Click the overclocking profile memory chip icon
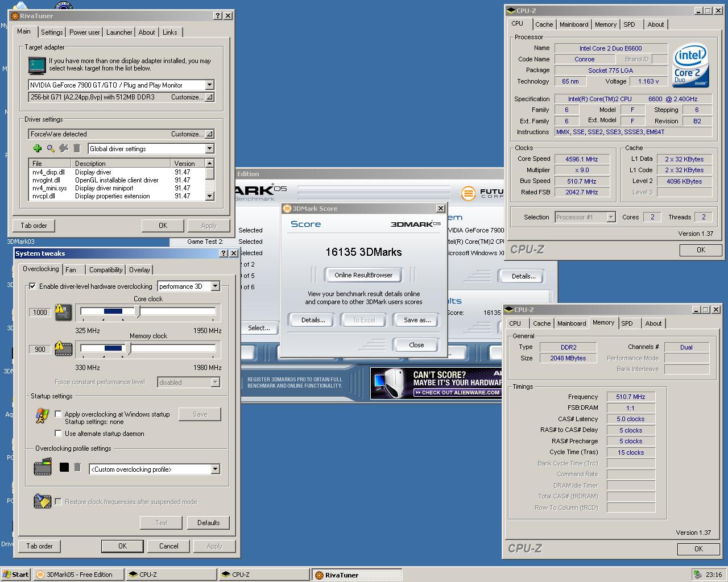The width and height of the screenshot is (728, 582). (43, 468)
